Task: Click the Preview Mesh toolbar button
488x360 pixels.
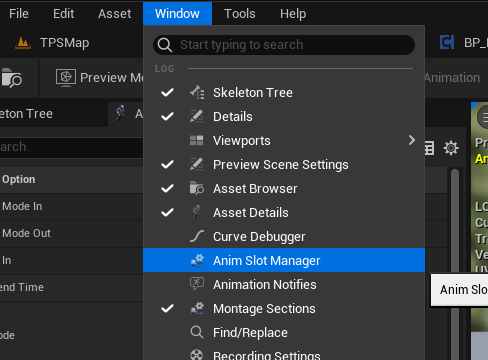Action: click(99, 78)
